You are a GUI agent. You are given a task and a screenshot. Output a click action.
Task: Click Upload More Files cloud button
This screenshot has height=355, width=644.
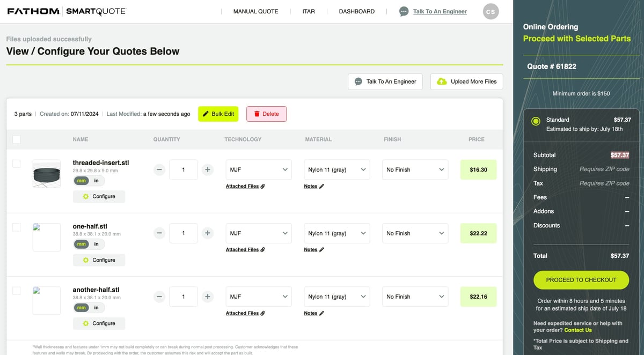[x=467, y=82]
